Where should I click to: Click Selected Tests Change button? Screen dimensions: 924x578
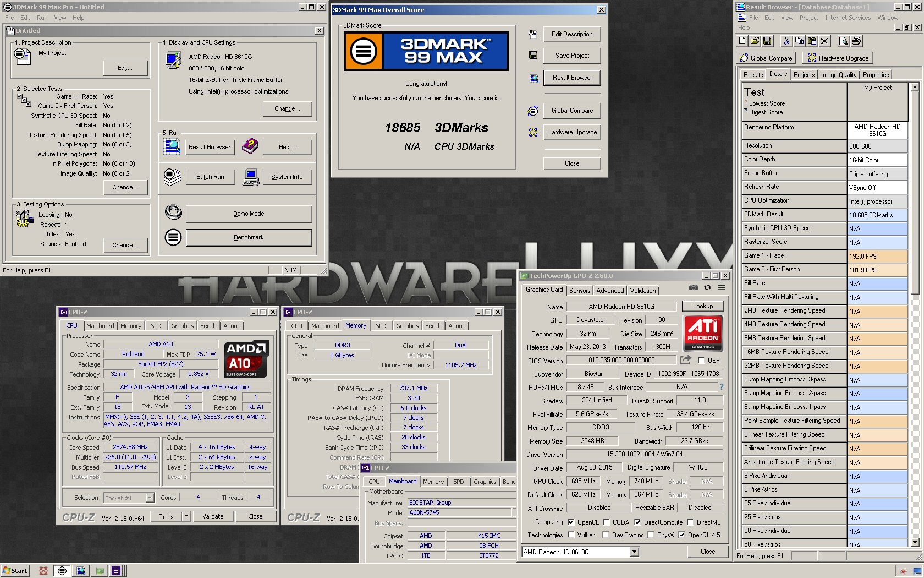(126, 187)
